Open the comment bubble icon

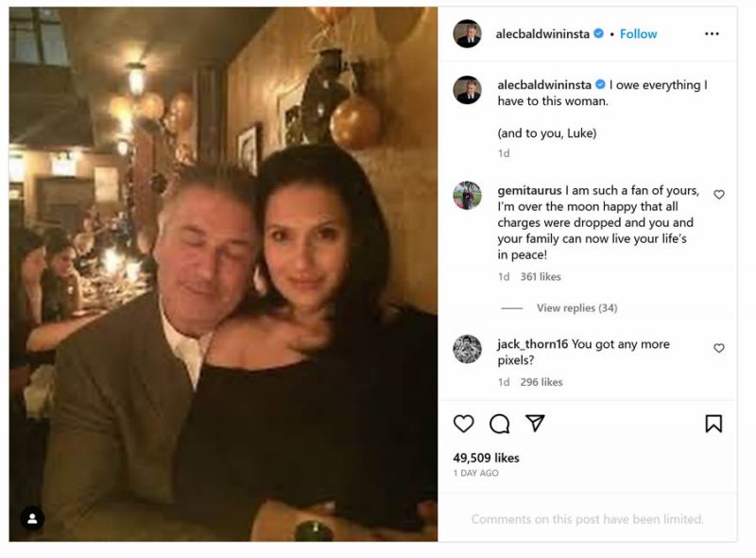499,424
